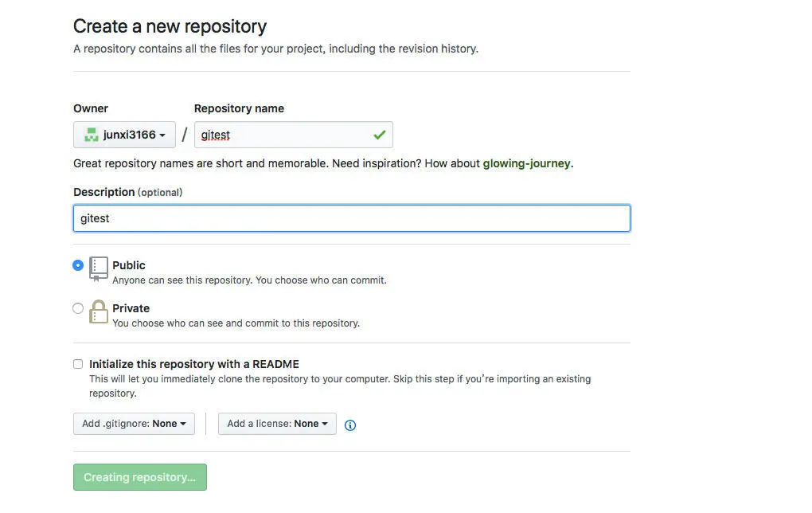The width and height of the screenshot is (812, 513).
Task: Click the private repository lock icon
Action: click(x=99, y=312)
